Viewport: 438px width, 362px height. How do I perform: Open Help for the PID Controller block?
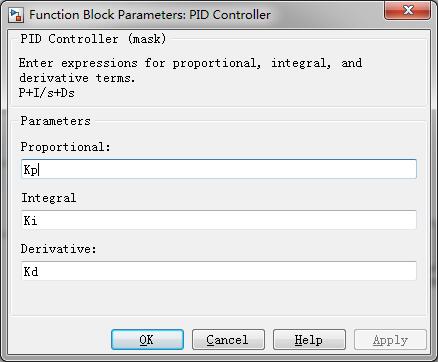309,340
